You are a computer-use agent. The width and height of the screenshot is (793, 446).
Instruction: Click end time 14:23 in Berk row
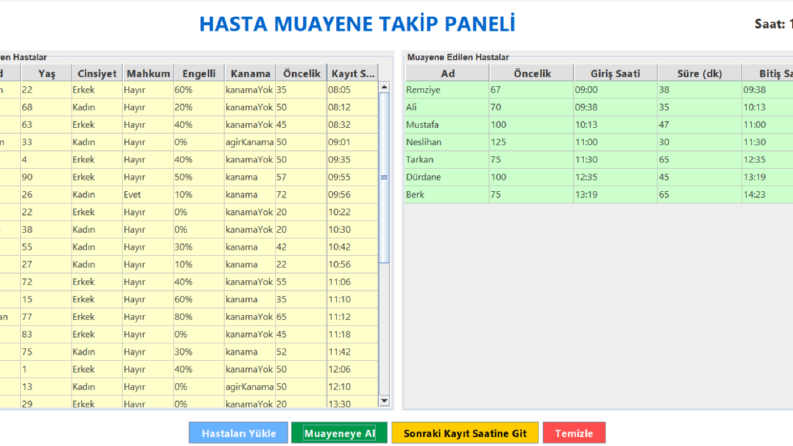click(767, 195)
